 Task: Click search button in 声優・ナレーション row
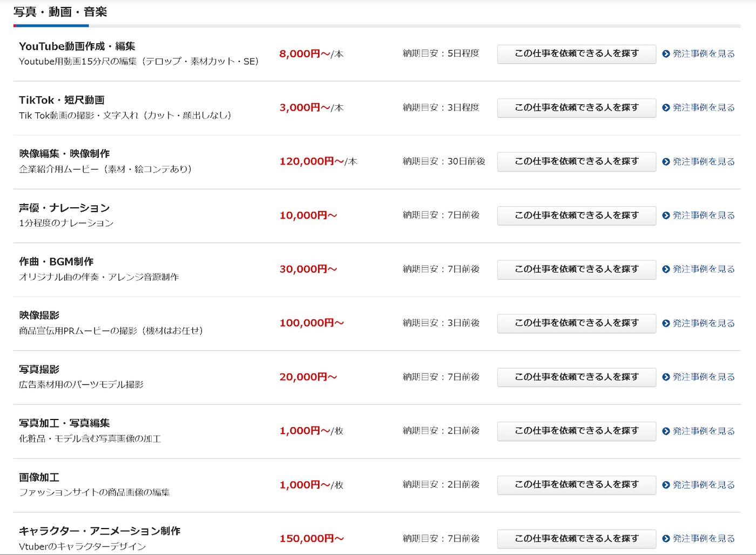(576, 215)
